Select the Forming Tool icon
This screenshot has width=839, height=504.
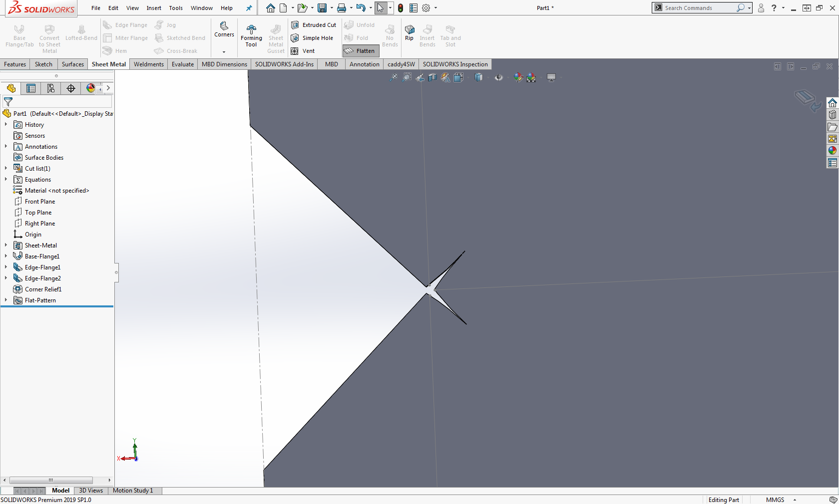coord(251,36)
